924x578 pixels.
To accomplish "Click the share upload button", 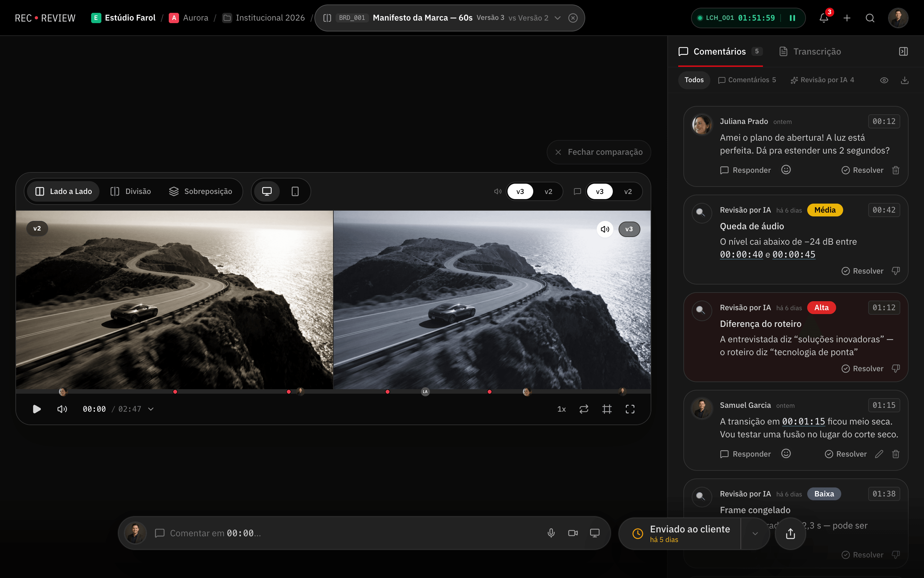I will [790, 533].
